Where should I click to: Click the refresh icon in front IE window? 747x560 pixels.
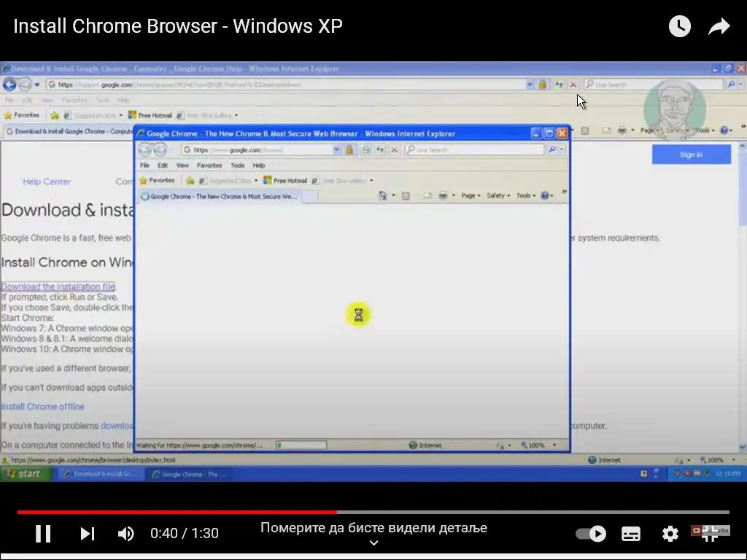(x=380, y=150)
